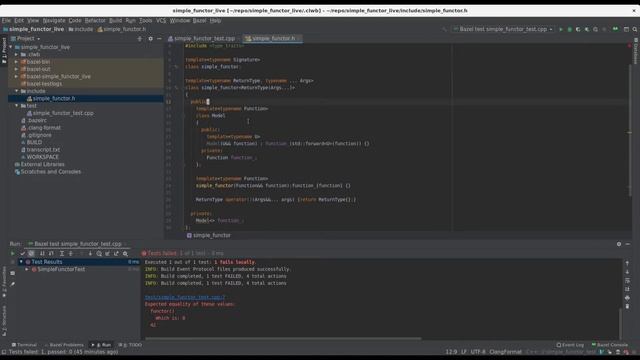Expand SimpleFunctorTest node
The width and height of the screenshot is (640, 360).
(27, 269)
